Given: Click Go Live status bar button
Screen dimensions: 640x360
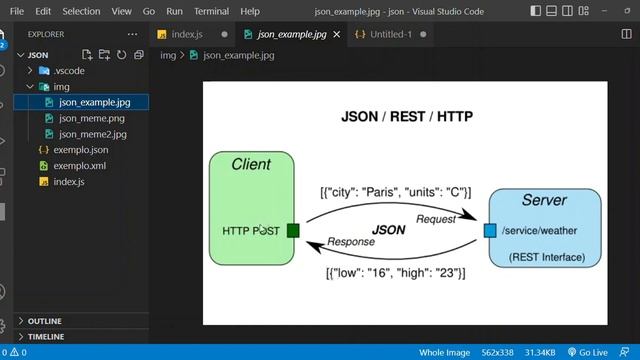Looking at the screenshot, I should [x=588, y=352].
